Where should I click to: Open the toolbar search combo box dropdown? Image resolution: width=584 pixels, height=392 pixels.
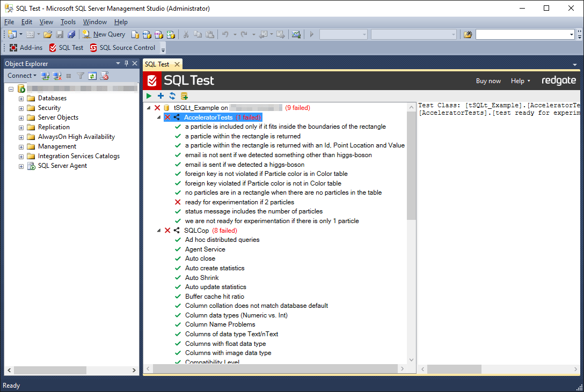point(571,34)
